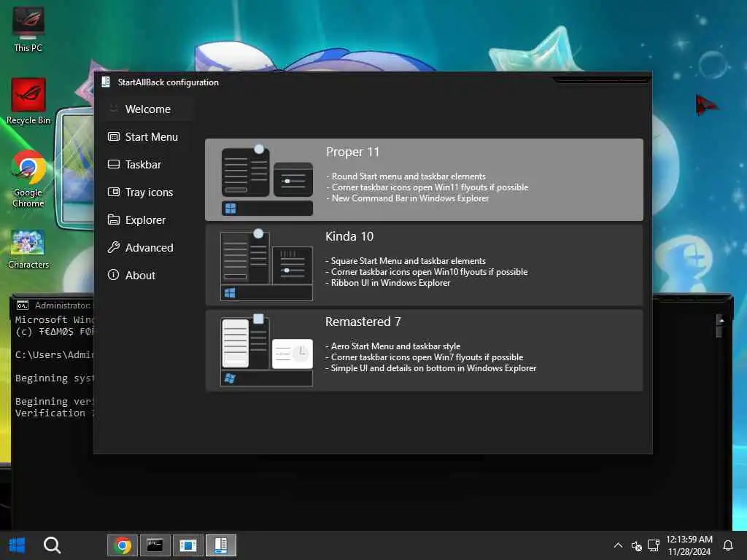Click the Explorer folder sidebar icon
The image size is (747, 560).
[x=113, y=219]
